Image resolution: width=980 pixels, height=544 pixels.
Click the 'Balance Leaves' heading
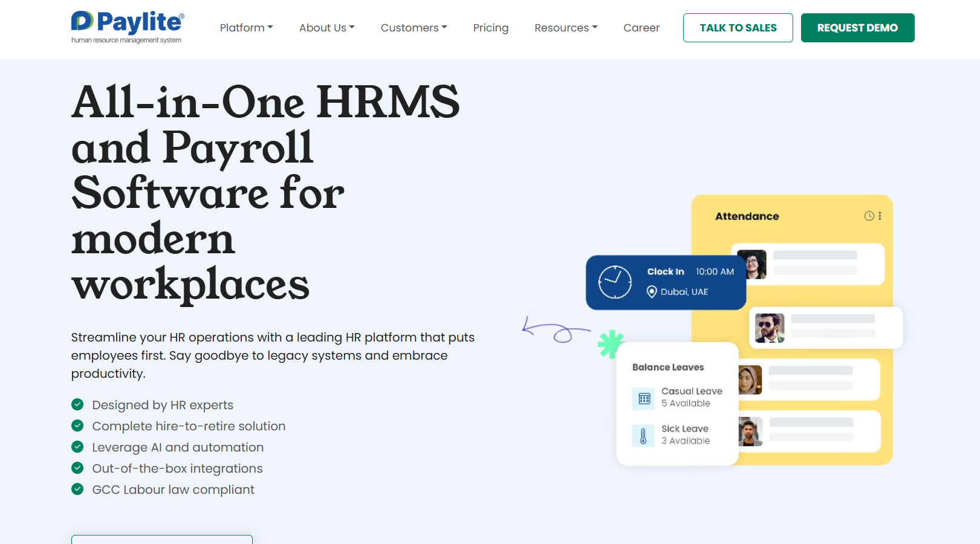[668, 367]
